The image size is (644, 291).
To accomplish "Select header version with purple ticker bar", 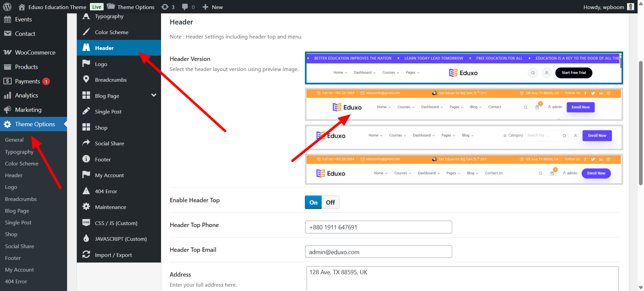I will 464,68.
